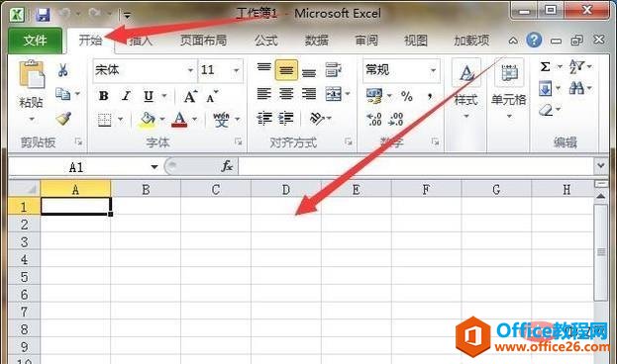
Task: Select row 5 header
Action: pos(24,277)
